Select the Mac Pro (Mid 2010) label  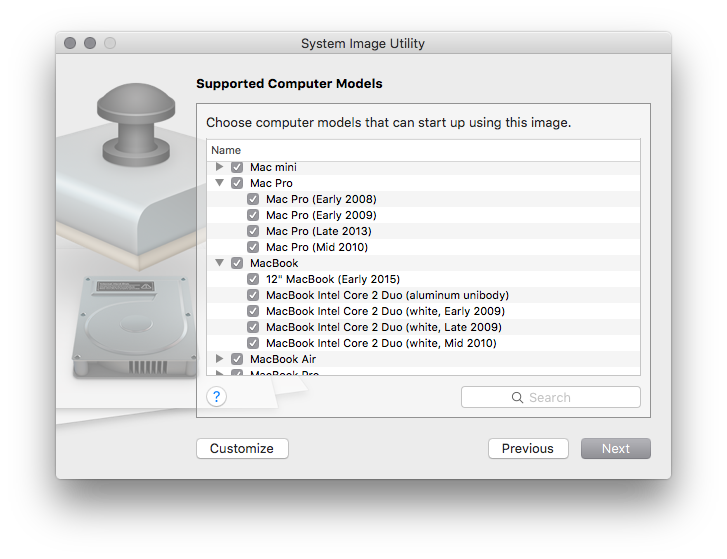pyautogui.click(x=317, y=247)
